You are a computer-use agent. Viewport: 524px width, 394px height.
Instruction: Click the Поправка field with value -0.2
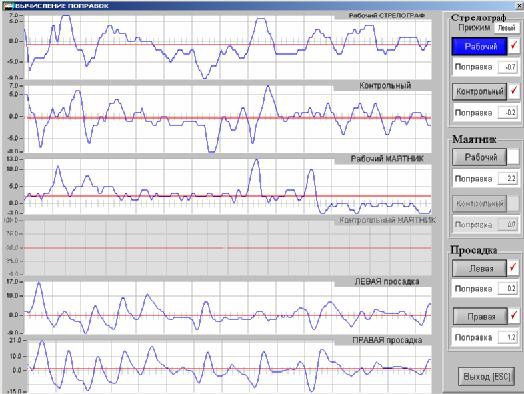tap(508, 113)
